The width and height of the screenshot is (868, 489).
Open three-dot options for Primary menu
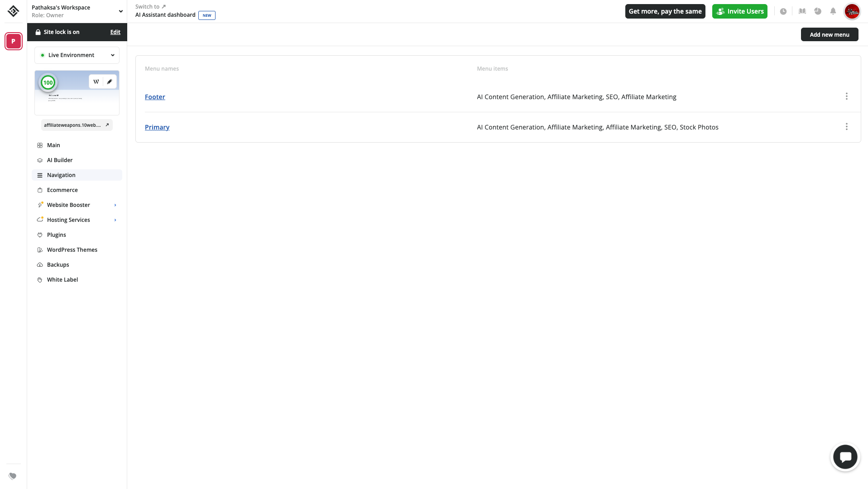tap(846, 127)
